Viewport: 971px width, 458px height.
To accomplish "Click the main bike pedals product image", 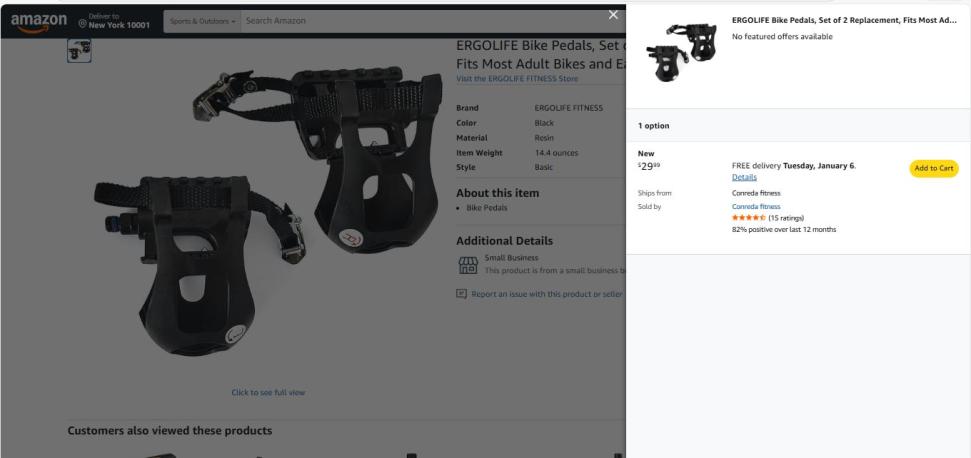I will [268, 212].
